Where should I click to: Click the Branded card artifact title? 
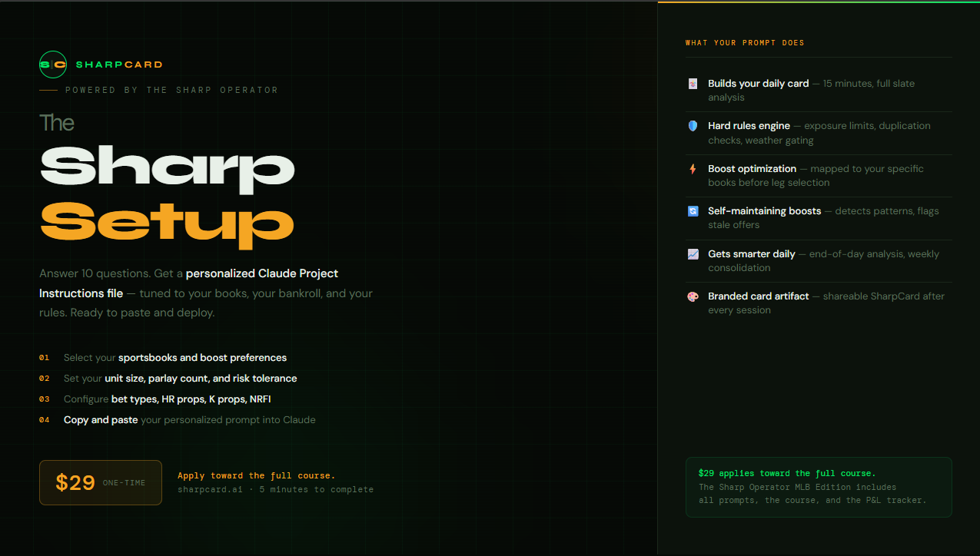(x=759, y=296)
